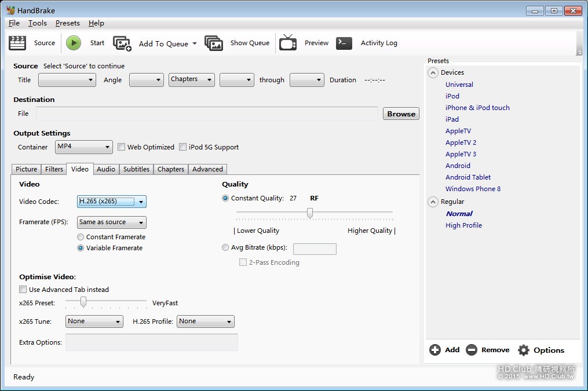
Task: Enable the Web Optimized checkbox
Action: (122, 147)
